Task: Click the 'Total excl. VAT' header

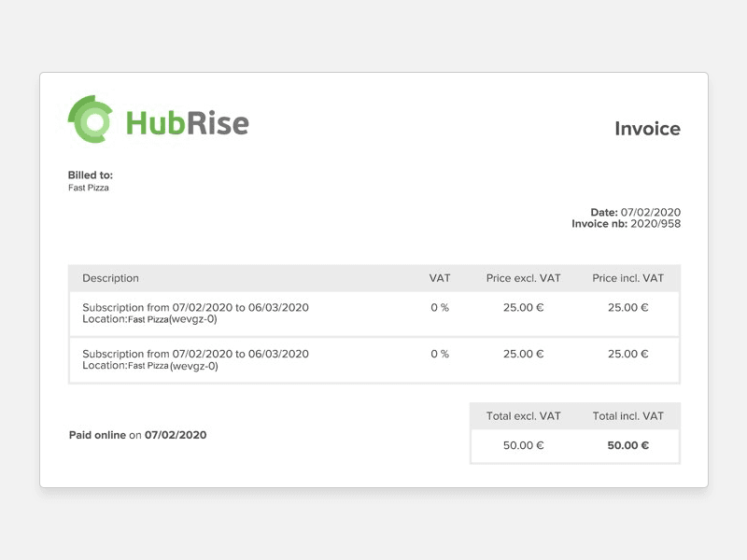Action: pyautogui.click(x=523, y=416)
